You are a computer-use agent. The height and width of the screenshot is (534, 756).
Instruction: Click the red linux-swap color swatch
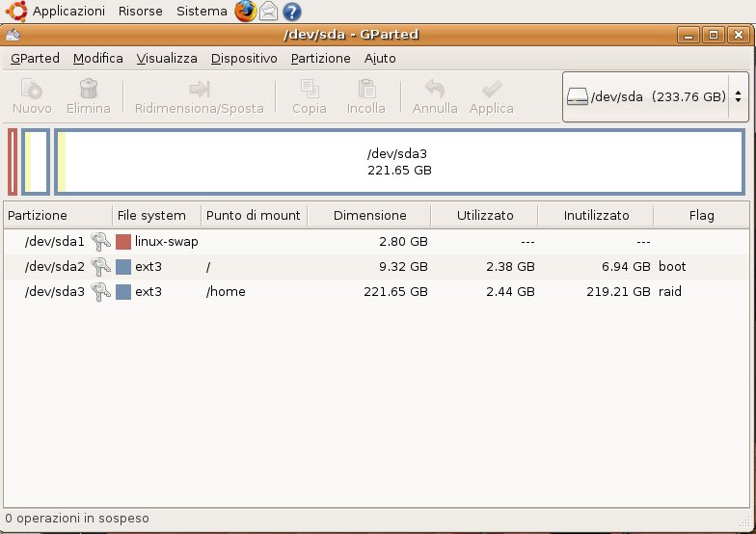point(123,241)
